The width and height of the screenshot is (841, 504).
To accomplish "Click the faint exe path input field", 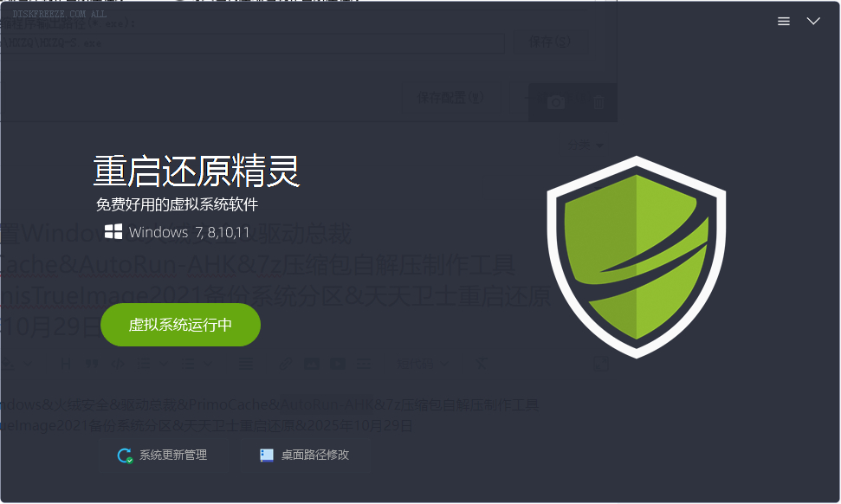I will tap(252, 43).
